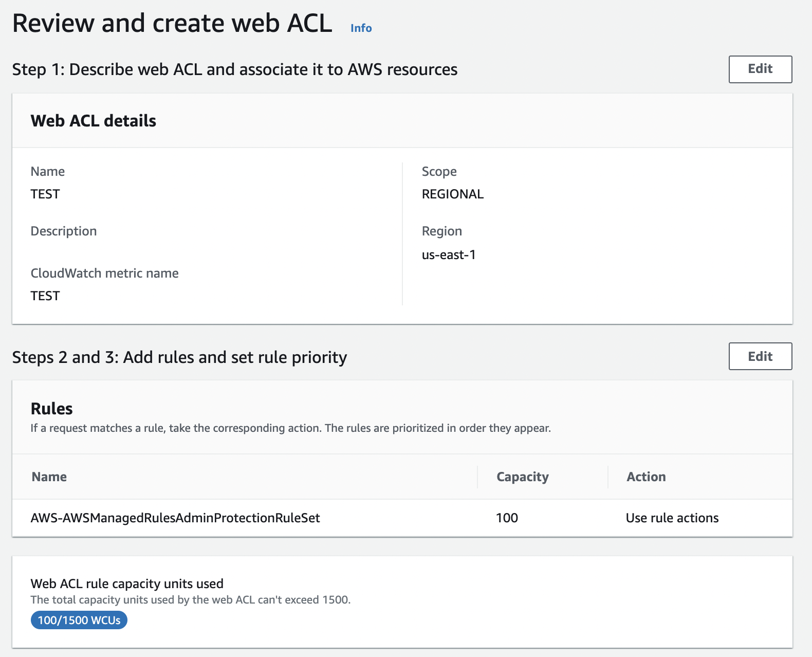Select the TEST value under Name

(45, 194)
